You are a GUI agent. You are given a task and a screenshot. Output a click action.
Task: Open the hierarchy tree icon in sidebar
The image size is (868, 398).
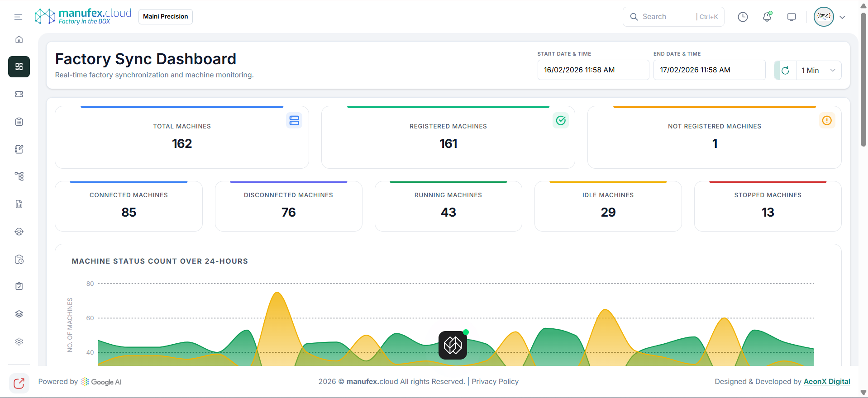click(19, 176)
